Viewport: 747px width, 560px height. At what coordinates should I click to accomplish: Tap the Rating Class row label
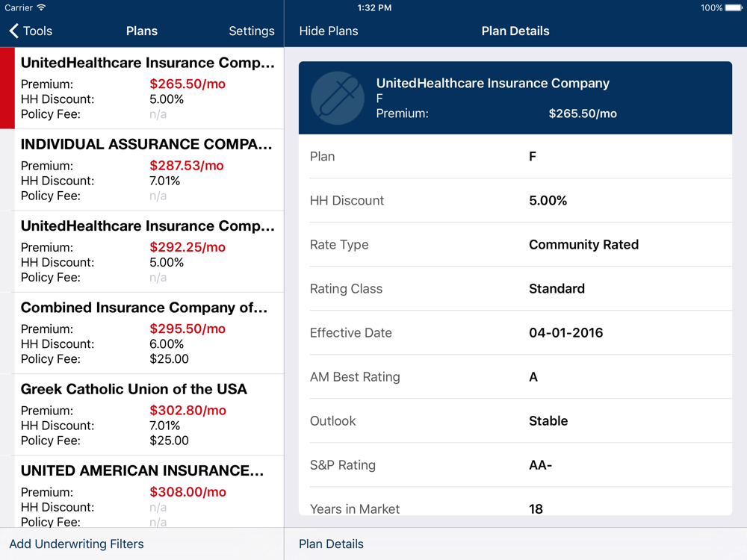point(347,288)
